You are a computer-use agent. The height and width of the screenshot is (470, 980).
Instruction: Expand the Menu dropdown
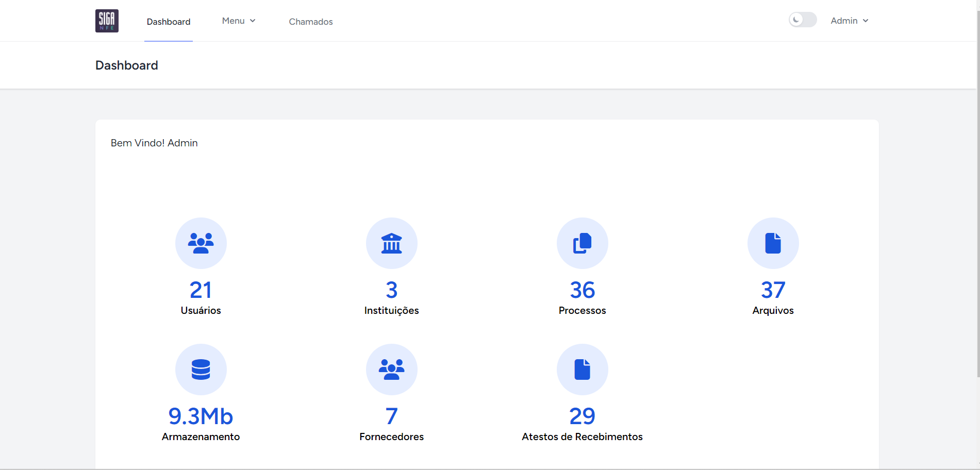239,21
